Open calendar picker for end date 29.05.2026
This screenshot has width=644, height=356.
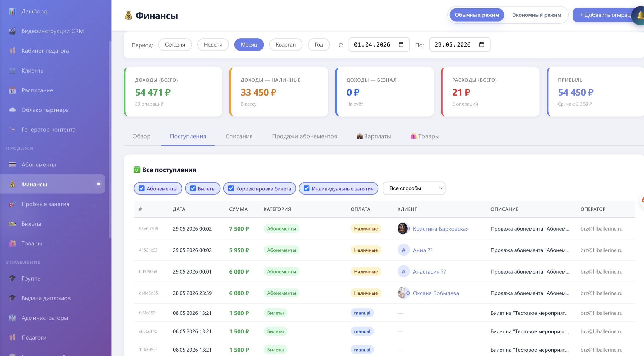pyautogui.click(x=482, y=44)
